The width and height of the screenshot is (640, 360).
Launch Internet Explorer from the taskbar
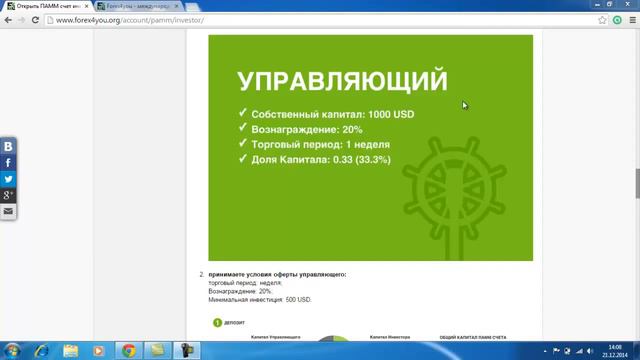pyautogui.click(x=42, y=351)
